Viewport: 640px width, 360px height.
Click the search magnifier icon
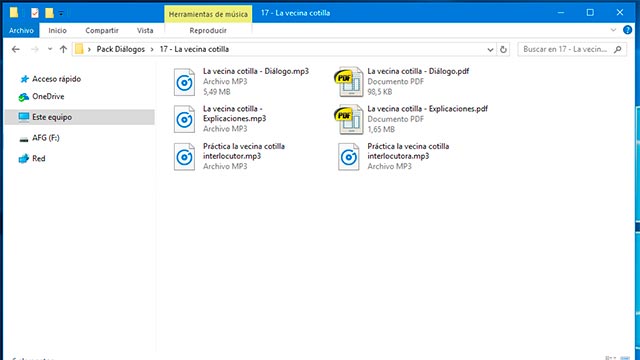coord(618,49)
